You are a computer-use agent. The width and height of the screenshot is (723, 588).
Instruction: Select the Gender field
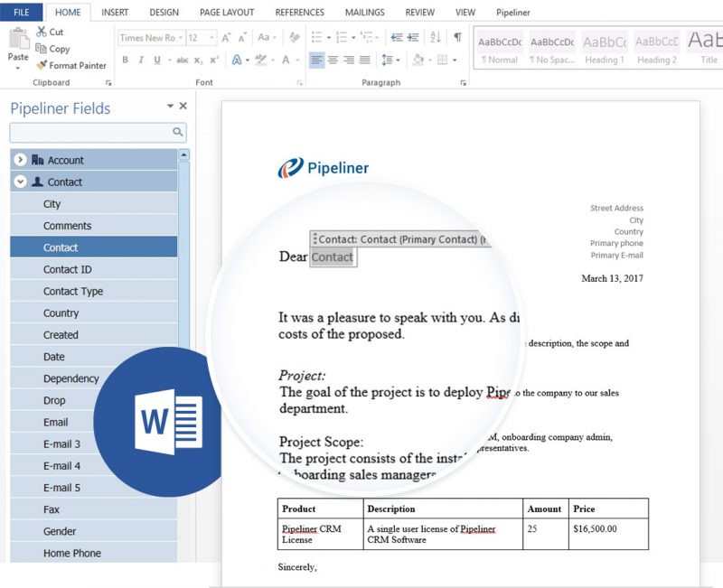coord(94,531)
